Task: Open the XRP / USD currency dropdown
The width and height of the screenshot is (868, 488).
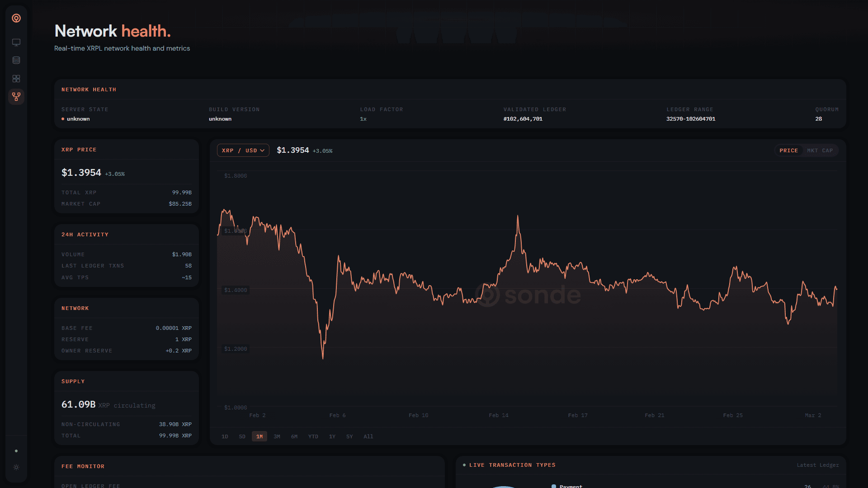Action: pyautogui.click(x=243, y=150)
